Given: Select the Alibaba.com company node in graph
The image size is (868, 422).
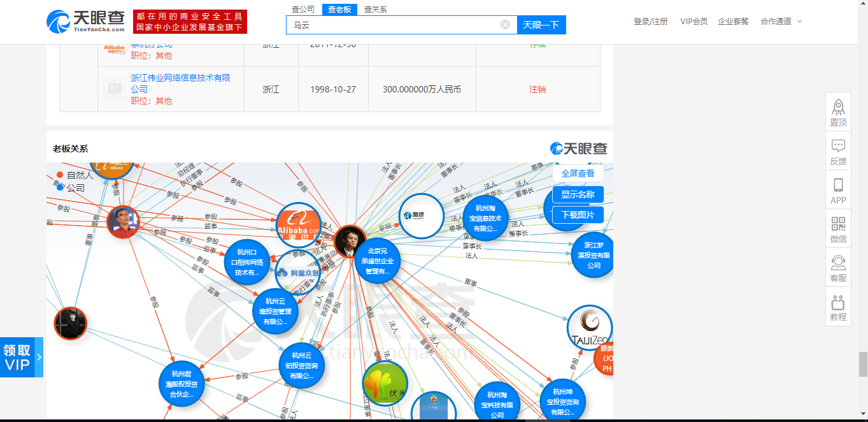Looking at the screenshot, I should coord(299,226).
